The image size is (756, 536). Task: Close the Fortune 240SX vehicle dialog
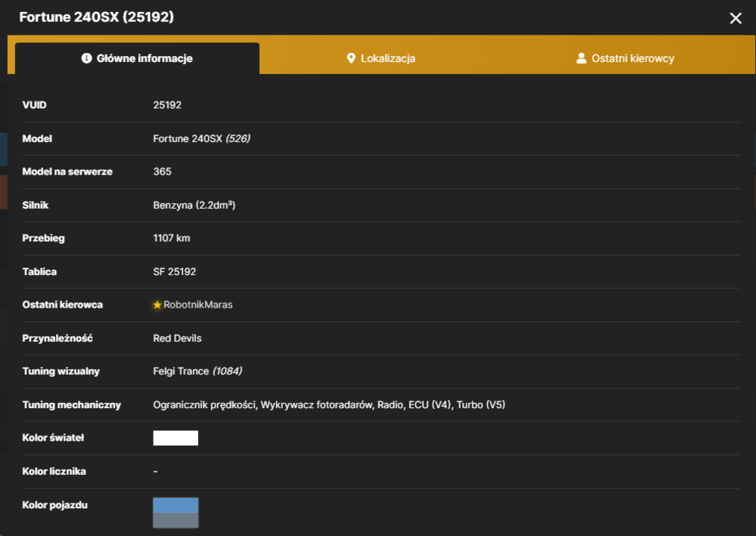tap(736, 18)
